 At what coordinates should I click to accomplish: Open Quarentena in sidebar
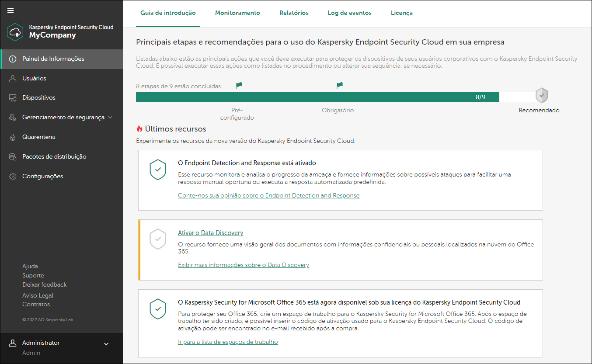tap(62, 137)
